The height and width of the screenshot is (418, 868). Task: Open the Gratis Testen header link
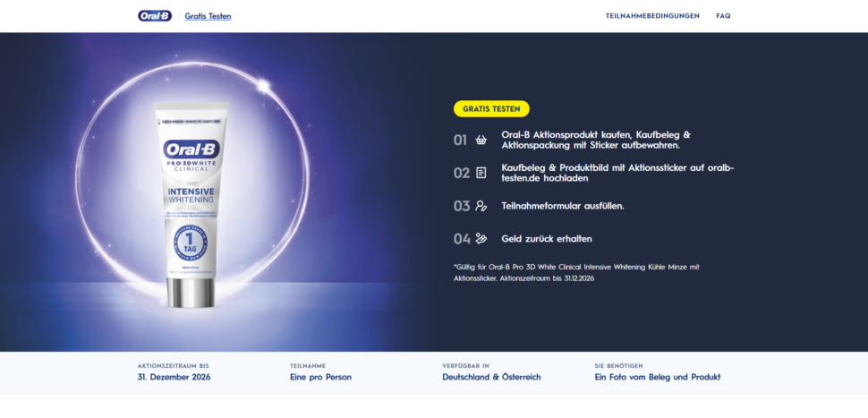208,17
